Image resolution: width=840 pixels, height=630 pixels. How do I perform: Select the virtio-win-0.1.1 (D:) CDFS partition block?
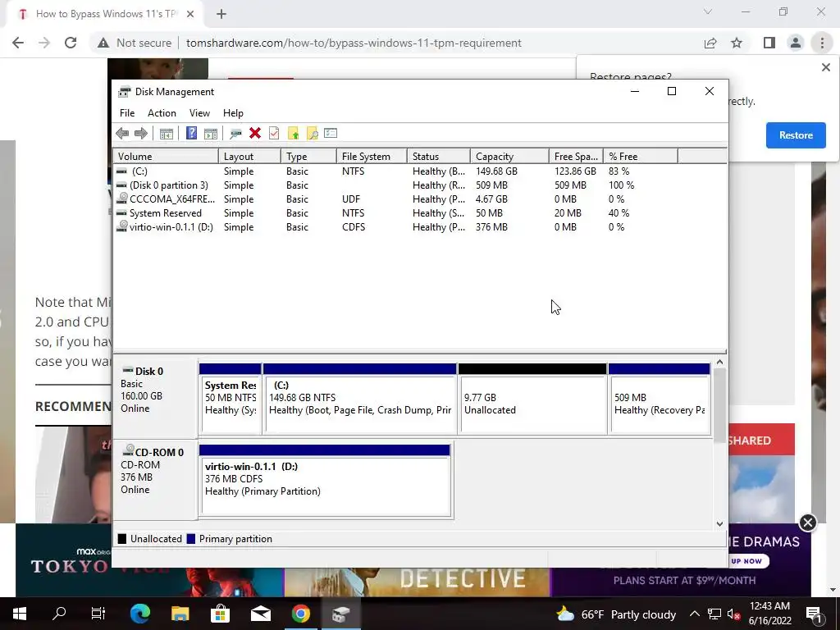point(326,480)
